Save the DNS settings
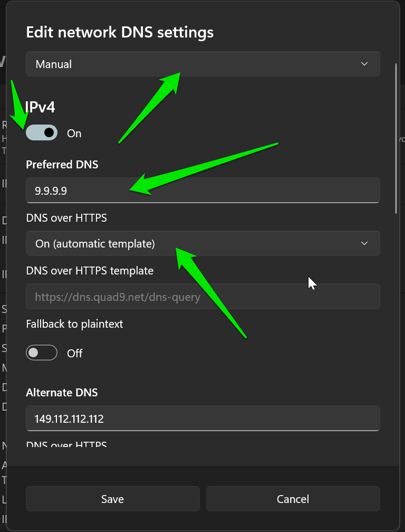405x532 pixels. coord(112,499)
